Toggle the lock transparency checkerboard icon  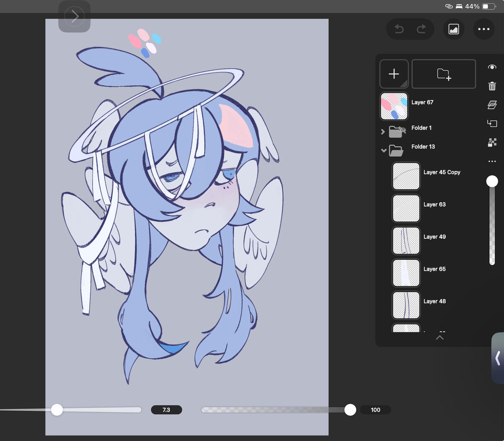point(492,143)
